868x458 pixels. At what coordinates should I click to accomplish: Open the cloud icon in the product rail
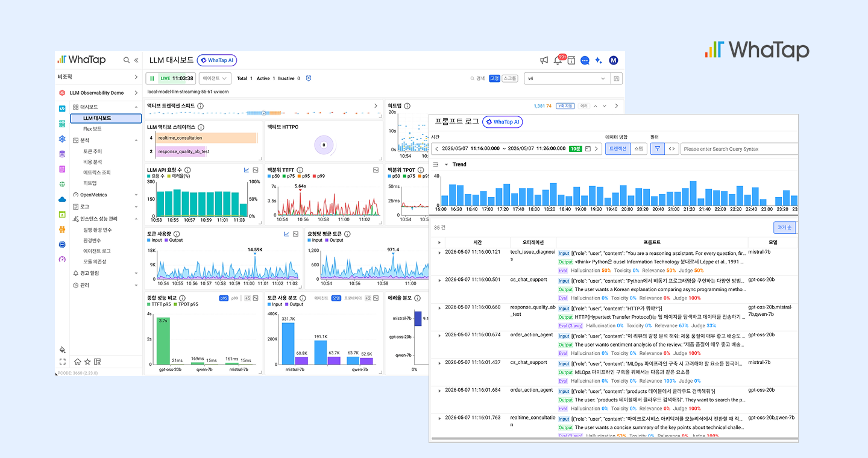(x=62, y=199)
